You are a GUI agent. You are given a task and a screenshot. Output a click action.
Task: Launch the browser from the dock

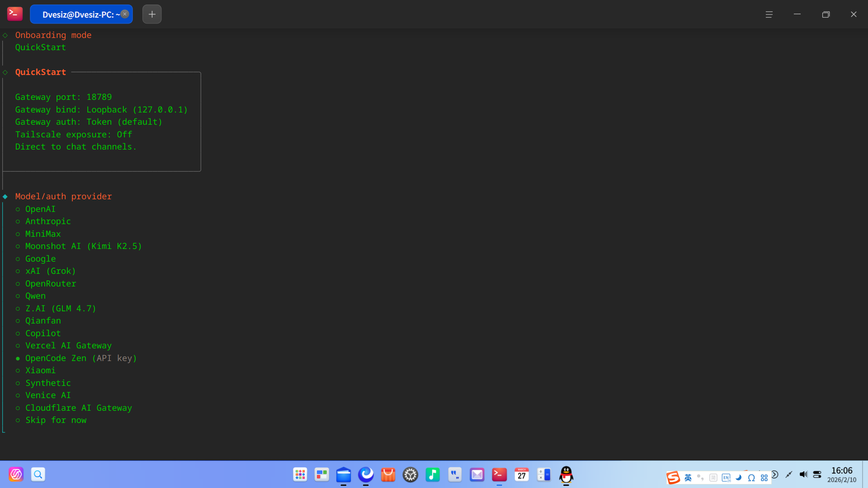coord(366,474)
